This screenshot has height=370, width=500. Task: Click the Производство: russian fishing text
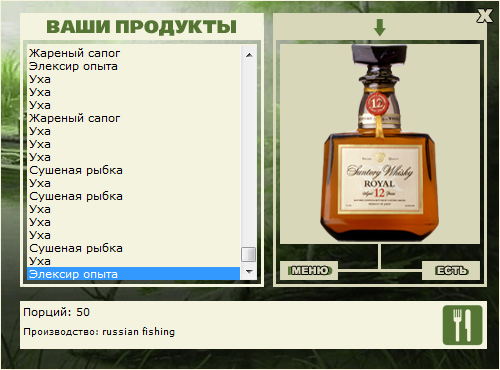pos(99,332)
